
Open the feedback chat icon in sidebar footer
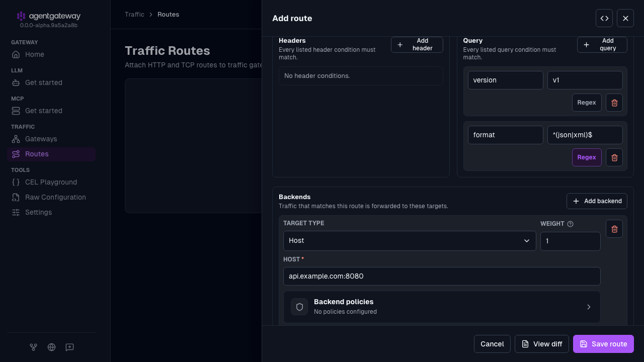click(70, 347)
